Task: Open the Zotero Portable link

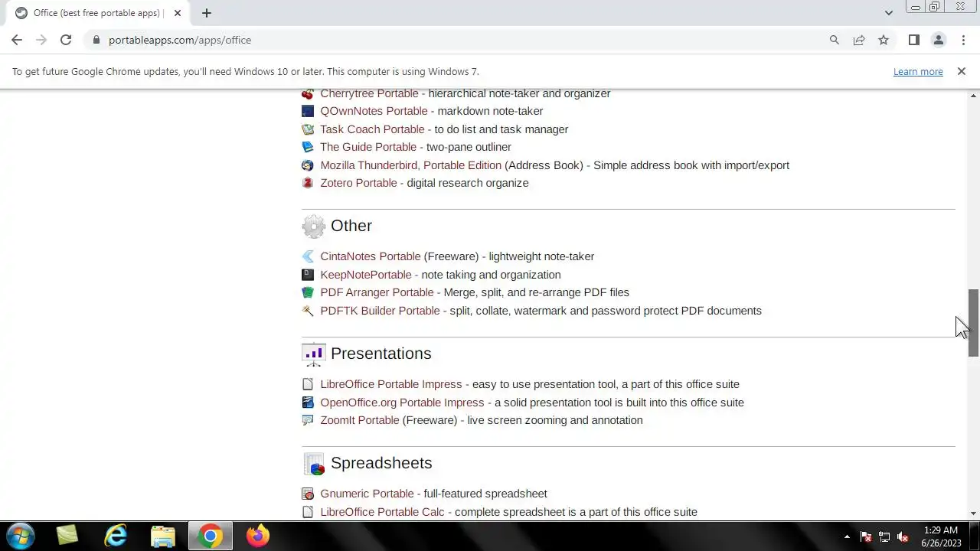Action: (358, 183)
